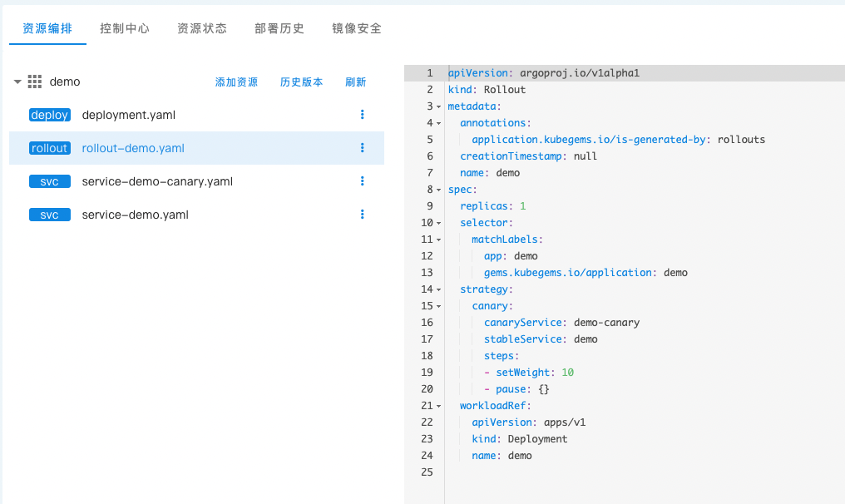The width and height of the screenshot is (845, 504).
Task: Click svc badge of service-demo-canary.yaml
Action: 49,181
